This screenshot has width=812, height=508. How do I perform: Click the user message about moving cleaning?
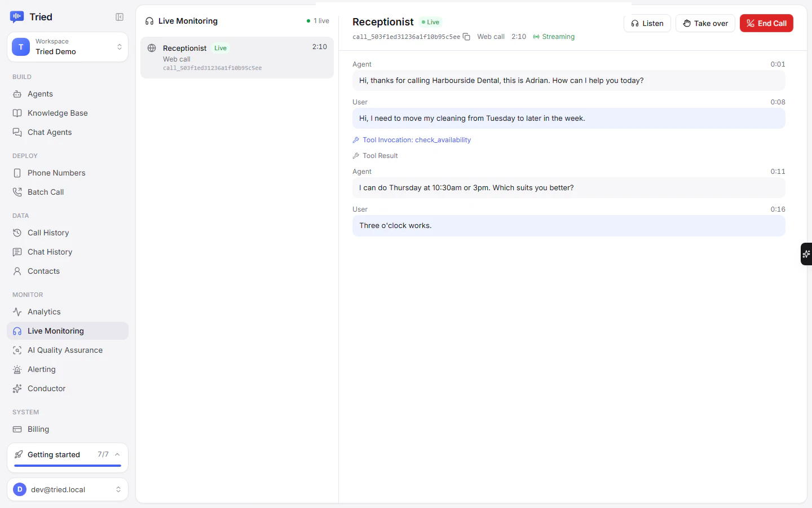click(x=569, y=119)
